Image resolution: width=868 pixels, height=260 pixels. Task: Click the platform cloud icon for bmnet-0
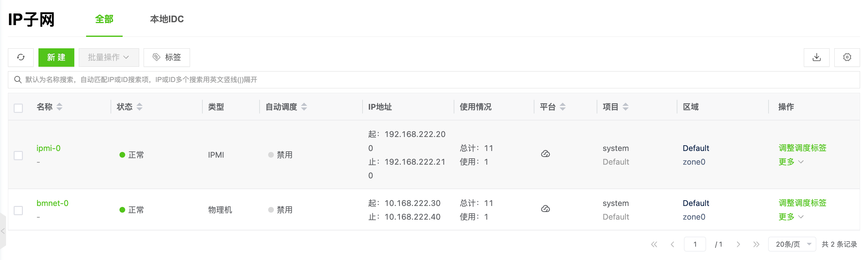coord(545,209)
